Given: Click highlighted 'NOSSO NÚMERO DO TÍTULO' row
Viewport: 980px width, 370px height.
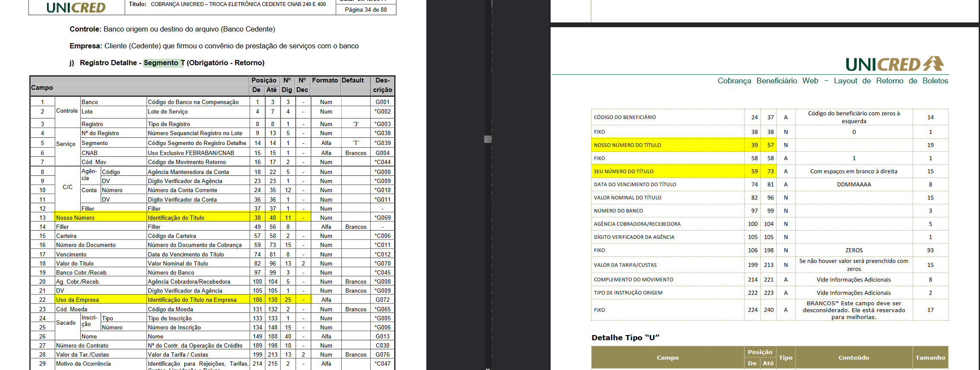Looking at the screenshot, I should coord(684,145).
